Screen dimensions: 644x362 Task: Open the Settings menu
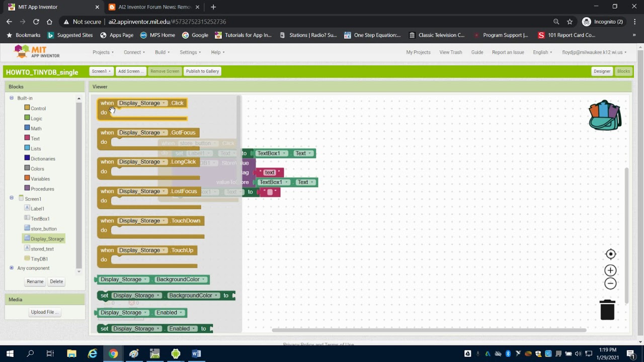coord(190,52)
